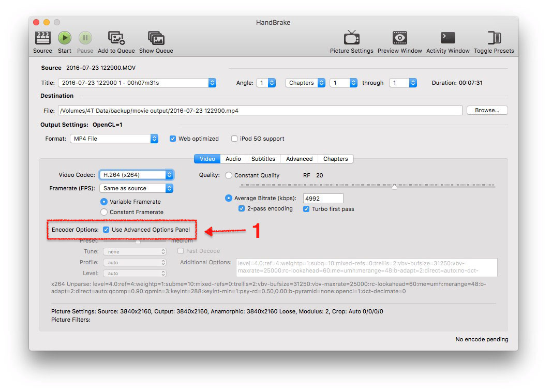
Task: Click the Average Bitrate 4992 field
Action: [323, 199]
